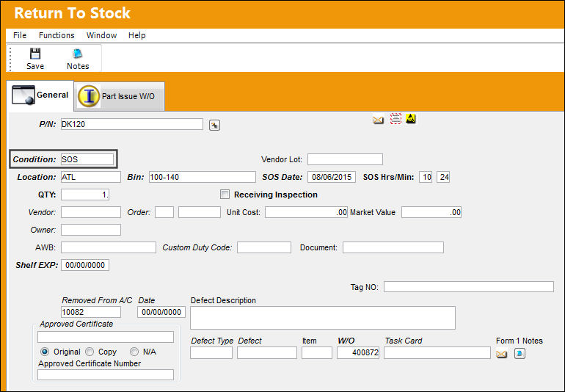Click the AWB input field
The height and width of the screenshot is (392, 565).
pyautogui.click(x=109, y=247)
